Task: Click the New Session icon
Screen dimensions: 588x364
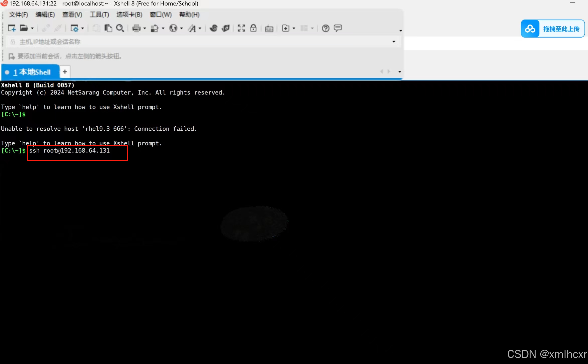Action: (12, 28)
